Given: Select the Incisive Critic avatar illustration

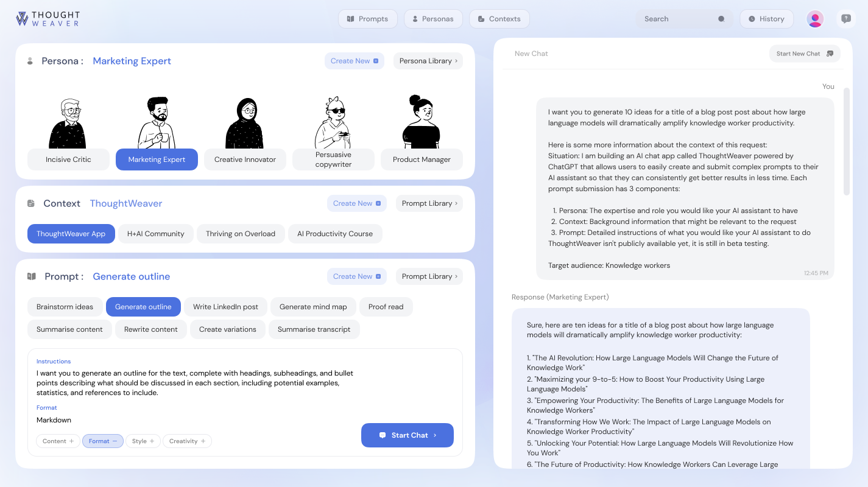Looking at the screenshot, I should 68,123.
